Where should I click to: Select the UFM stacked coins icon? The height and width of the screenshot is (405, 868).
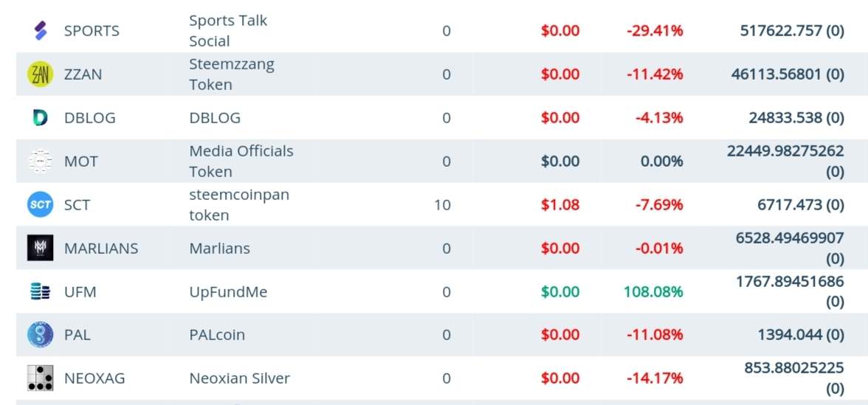pos(41,291)
